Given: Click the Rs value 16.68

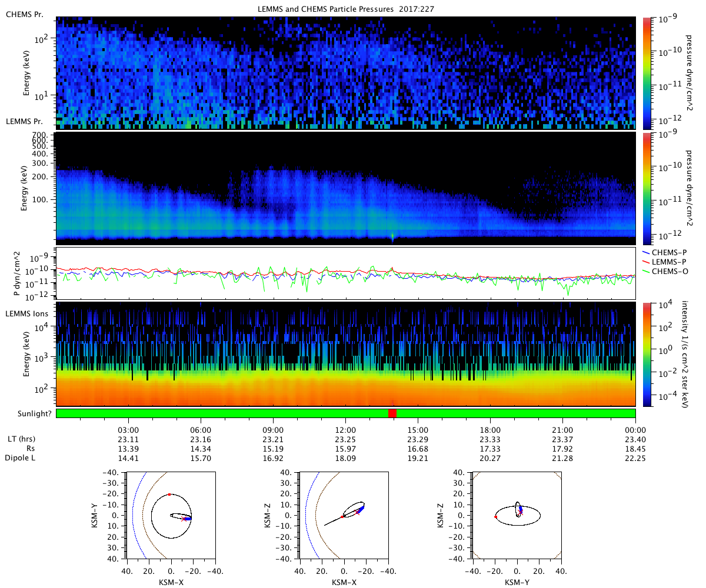Looking at the screenshot, I should (x=418, y=449).
